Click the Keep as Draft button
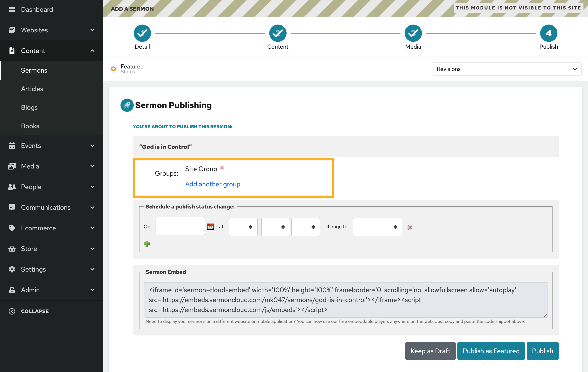588x372 pixels. point(430,351)
